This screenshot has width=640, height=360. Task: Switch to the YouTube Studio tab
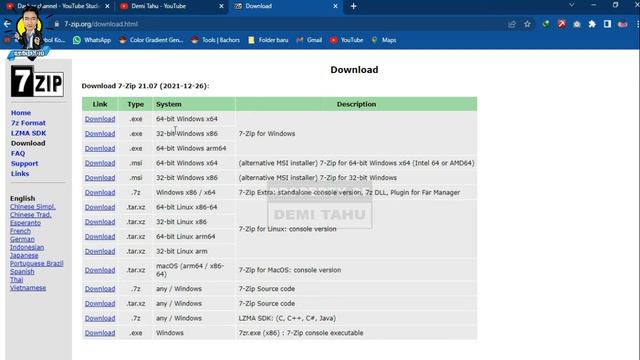click(57, 6)
